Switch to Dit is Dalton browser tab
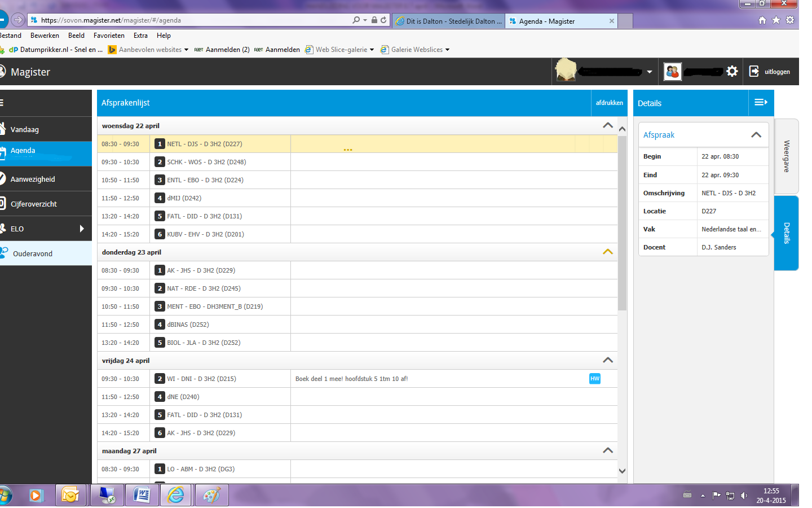This screenshot has width=812, height=508. point(448,21)
